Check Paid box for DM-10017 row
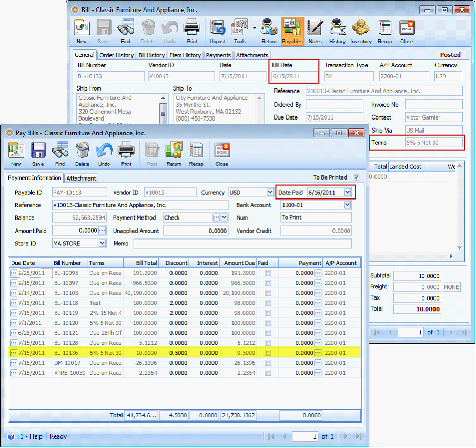Viewport: 476px width, 448px height. coord(268,363)
